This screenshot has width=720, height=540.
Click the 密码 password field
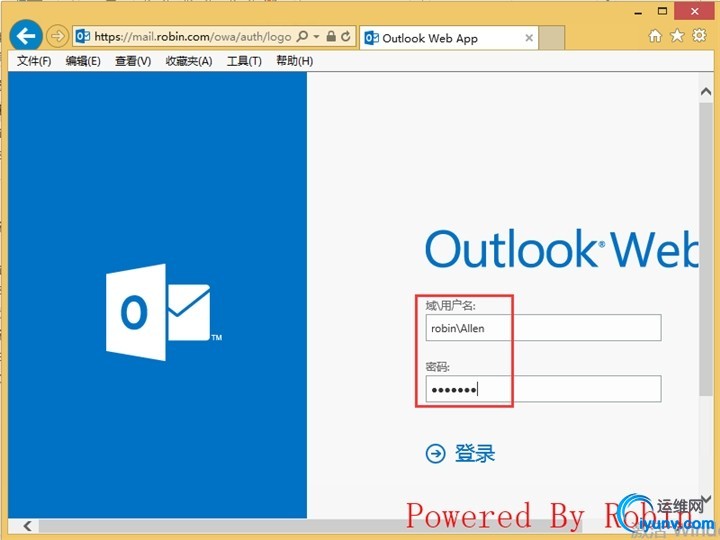click(543, 389)
